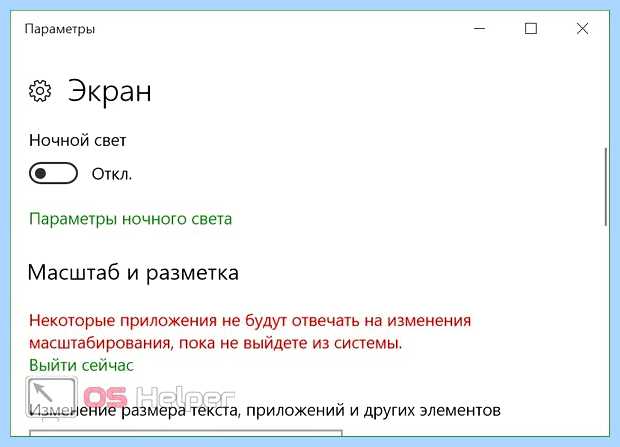Click the red scaling warning message
The height and width of the screenshot is (447, 620).
tap(250, 331)
